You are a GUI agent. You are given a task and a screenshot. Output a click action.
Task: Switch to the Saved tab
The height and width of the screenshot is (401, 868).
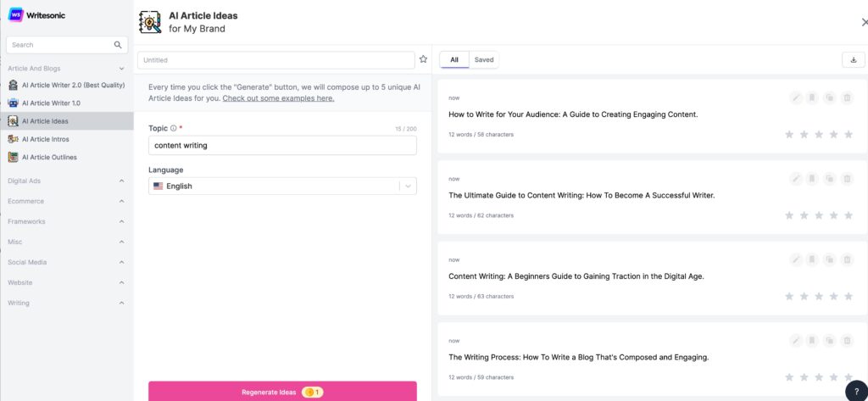pos(484,59)
